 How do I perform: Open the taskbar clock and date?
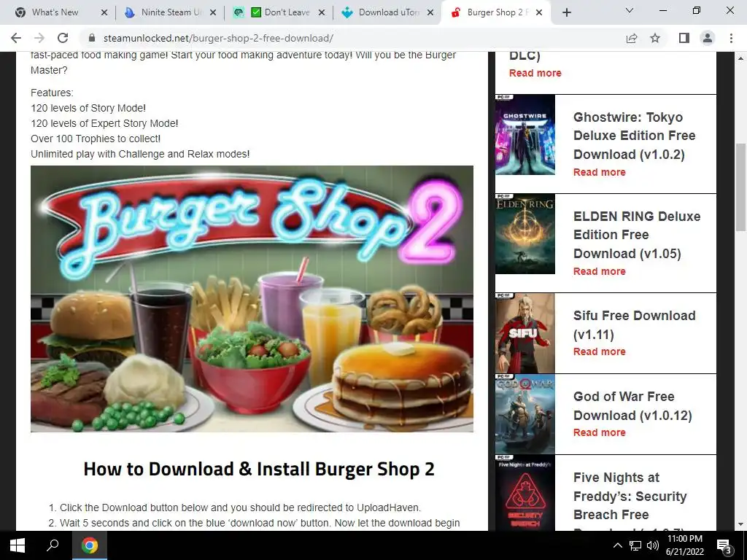pyautogui.click(x=684, y=545)
